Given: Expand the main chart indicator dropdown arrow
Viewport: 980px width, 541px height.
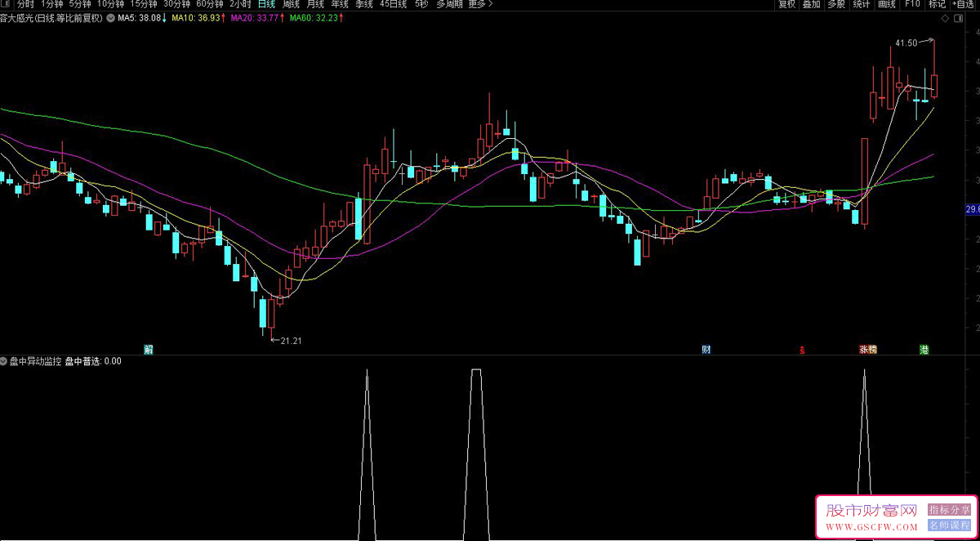Looking at the screenshot, I should click(x=111, y=17).
